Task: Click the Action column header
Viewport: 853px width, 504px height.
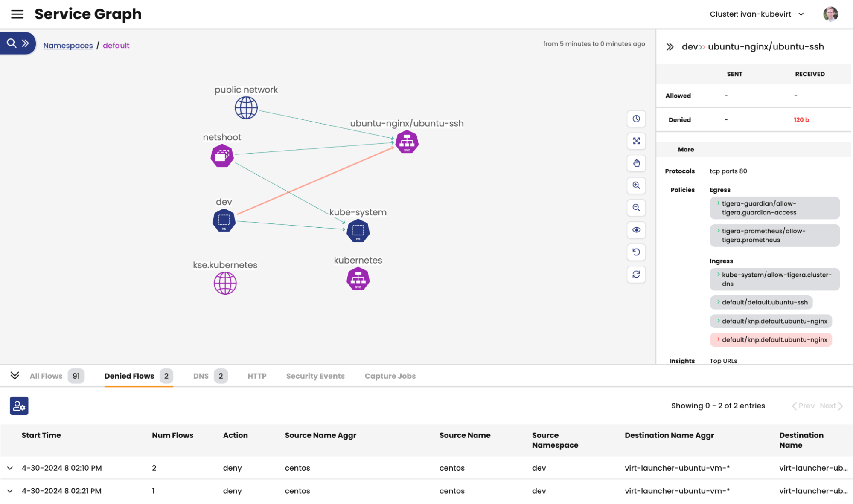Action: (235, 435)
